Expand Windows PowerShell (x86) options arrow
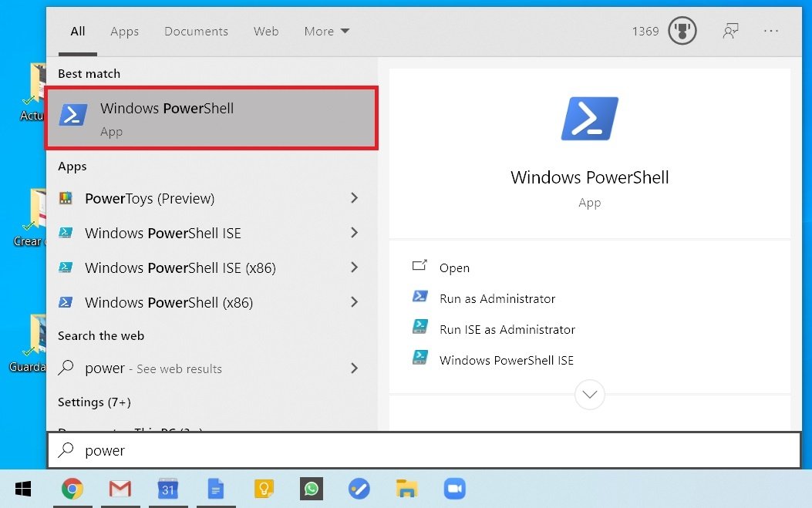812x508 pixels. click(x=354, y=302)
